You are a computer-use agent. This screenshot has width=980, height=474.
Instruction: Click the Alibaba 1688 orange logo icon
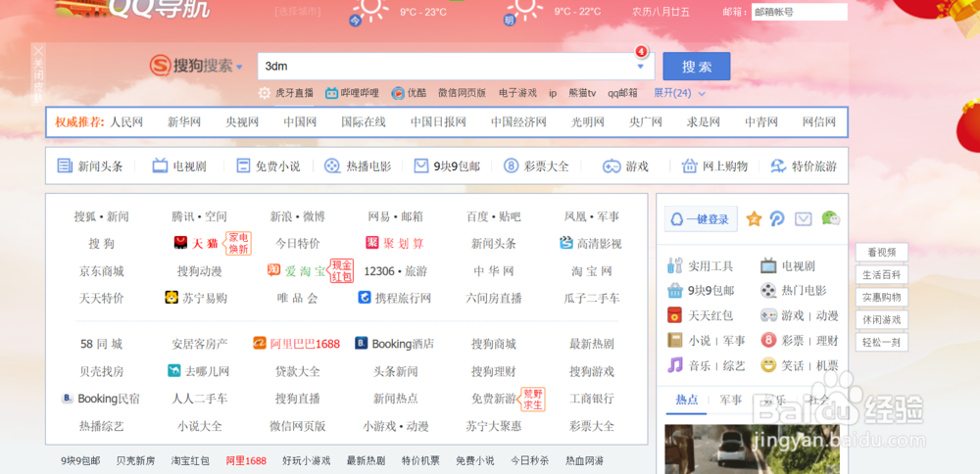coord(260,344)
